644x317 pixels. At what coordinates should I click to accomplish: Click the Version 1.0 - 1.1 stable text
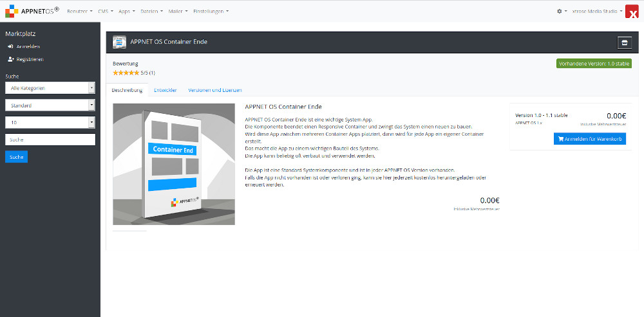(x=542, y=115)
